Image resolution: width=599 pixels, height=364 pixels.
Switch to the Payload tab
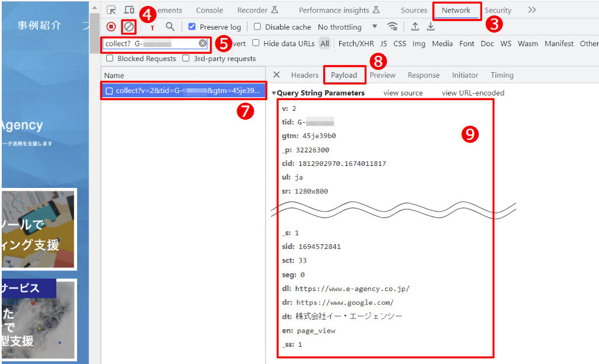point(344,75)
